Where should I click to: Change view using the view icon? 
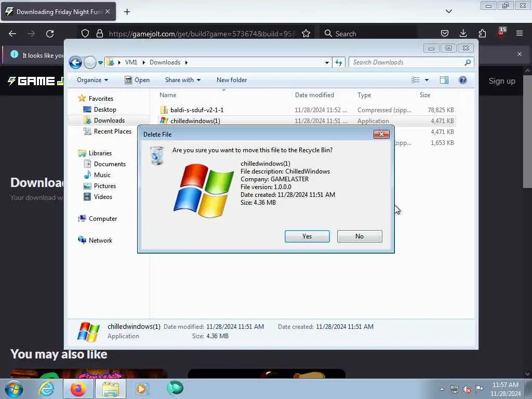(416, 80)
